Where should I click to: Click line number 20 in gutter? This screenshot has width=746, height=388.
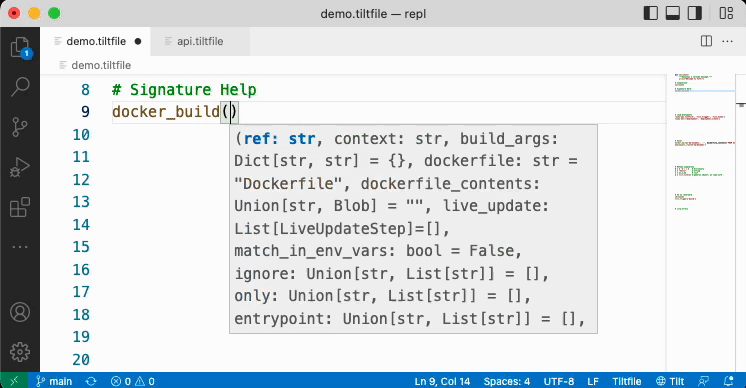(x=81, y=359)
